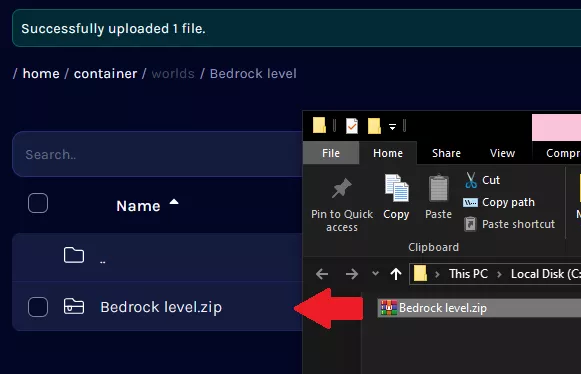Click the Up one level arrow
Image resolution: width=581 pixels, height=374 pixels.
pyautogui.click(x=396, y=274)
